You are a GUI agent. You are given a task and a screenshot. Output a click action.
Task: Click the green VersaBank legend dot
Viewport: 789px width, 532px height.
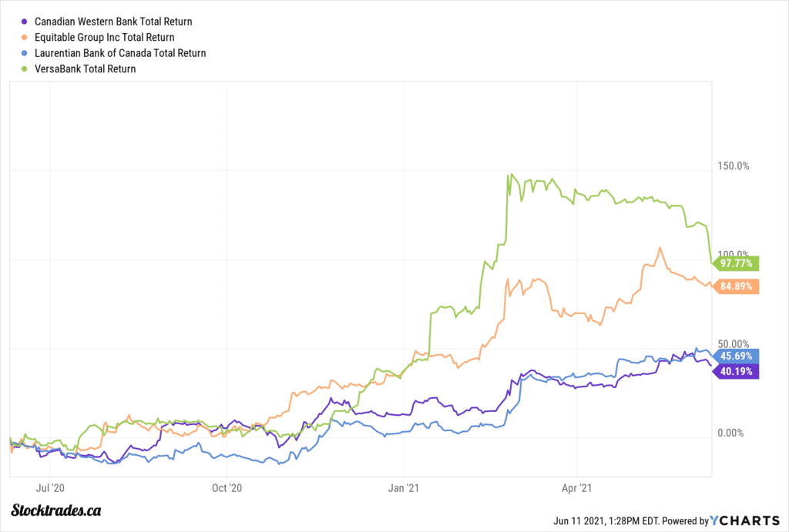[27, 69]
